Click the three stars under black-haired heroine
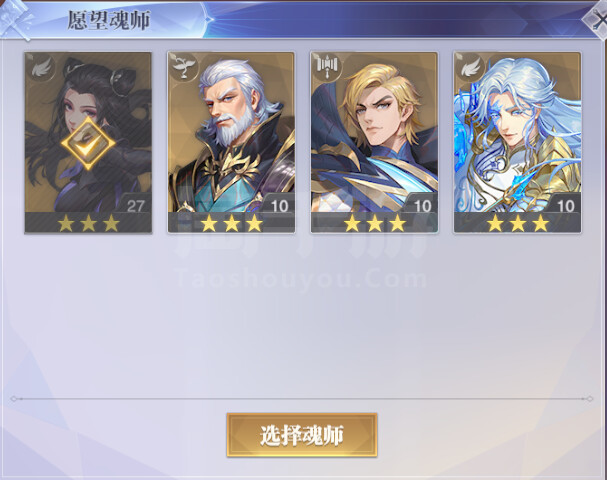 (89, 223)
